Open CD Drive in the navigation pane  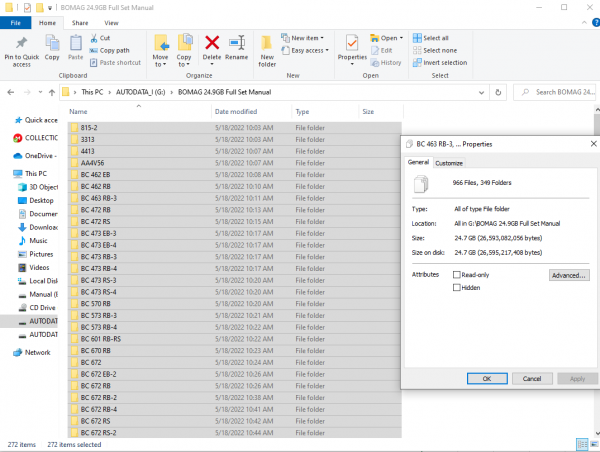[x=37, y=308]
